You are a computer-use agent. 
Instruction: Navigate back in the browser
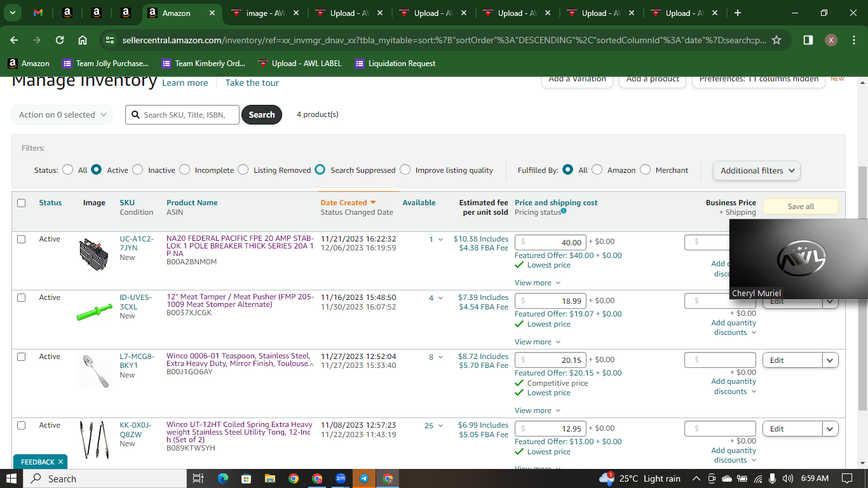[15, 40]
